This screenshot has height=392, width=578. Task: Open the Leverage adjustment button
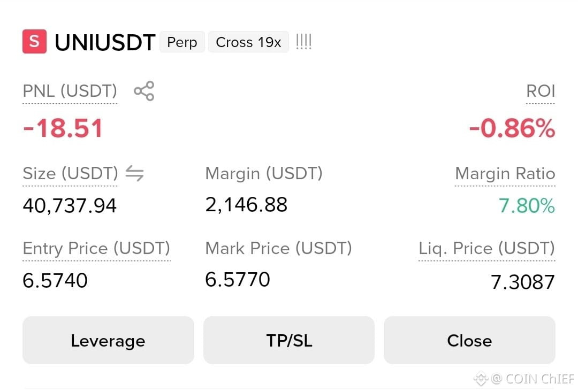(x=108, y=341)
